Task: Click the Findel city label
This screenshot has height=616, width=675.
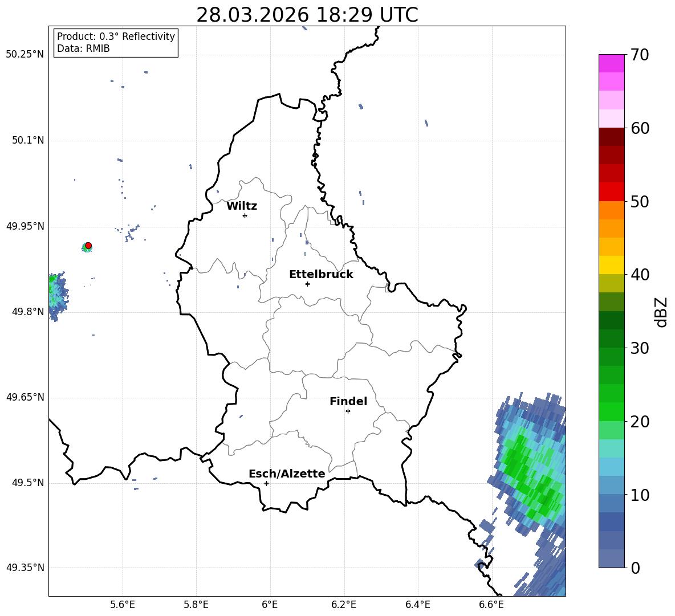Action: (x=348, y=401)
